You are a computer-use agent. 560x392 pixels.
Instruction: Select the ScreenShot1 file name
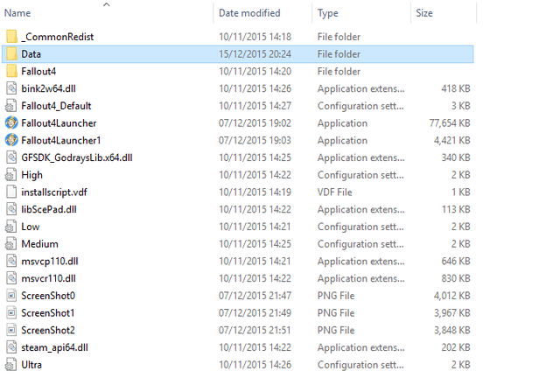click(48, 312)
